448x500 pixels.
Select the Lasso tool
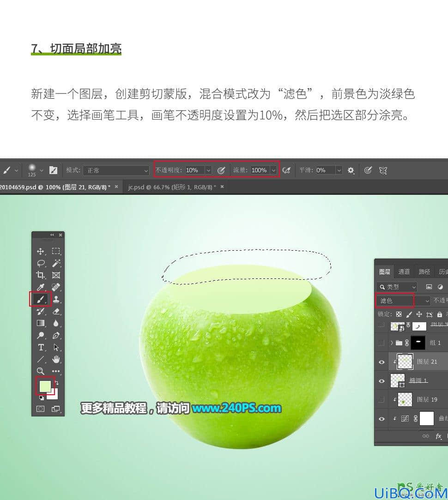[40, 264]
